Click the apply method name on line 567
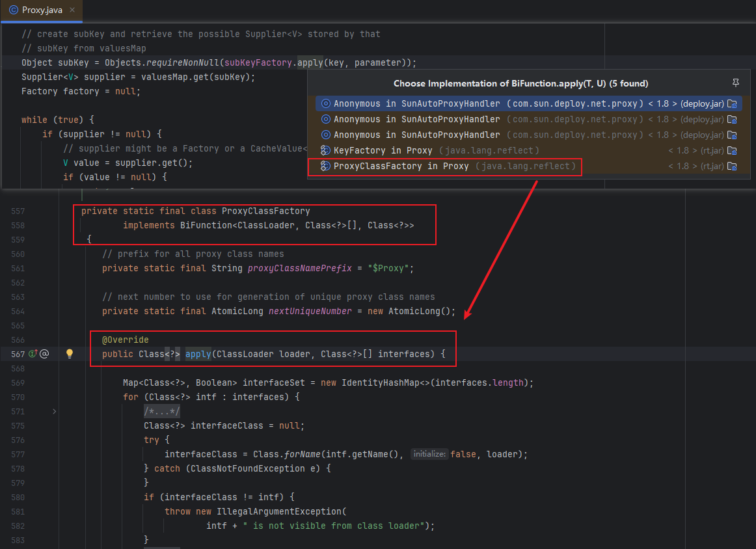The height and width of the screenshot is (549, 756). [x=198, y=355]
